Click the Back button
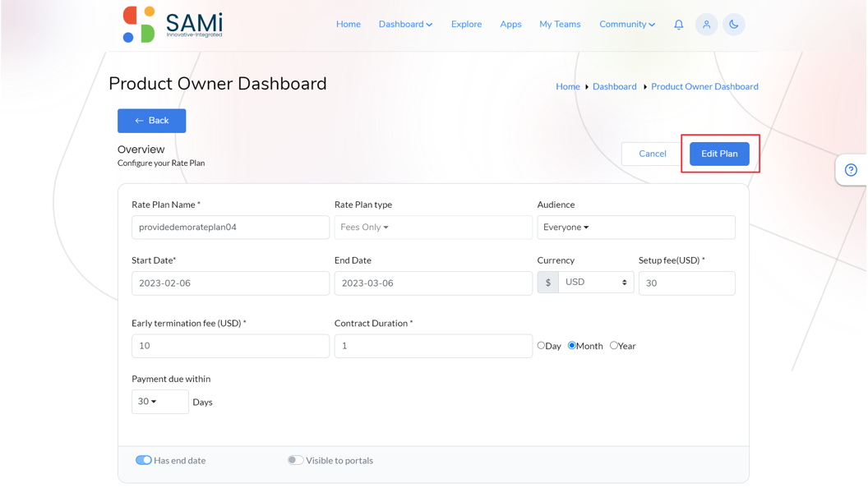Screen dimensions: 868x497 pos(152,121)
